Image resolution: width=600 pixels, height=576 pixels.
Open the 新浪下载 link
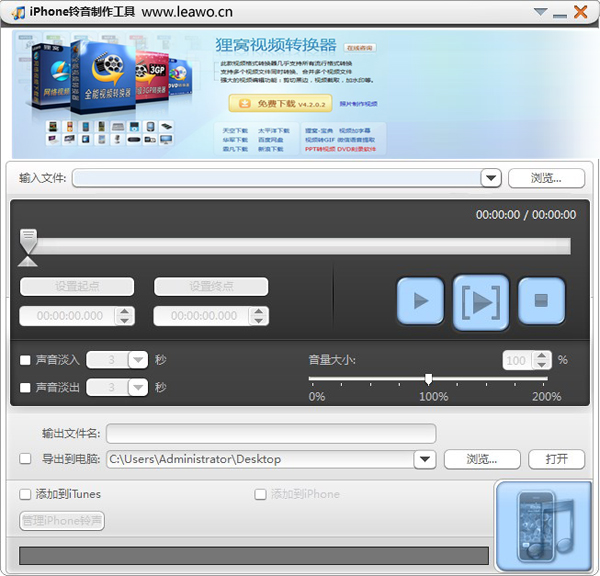pos(271,149)
